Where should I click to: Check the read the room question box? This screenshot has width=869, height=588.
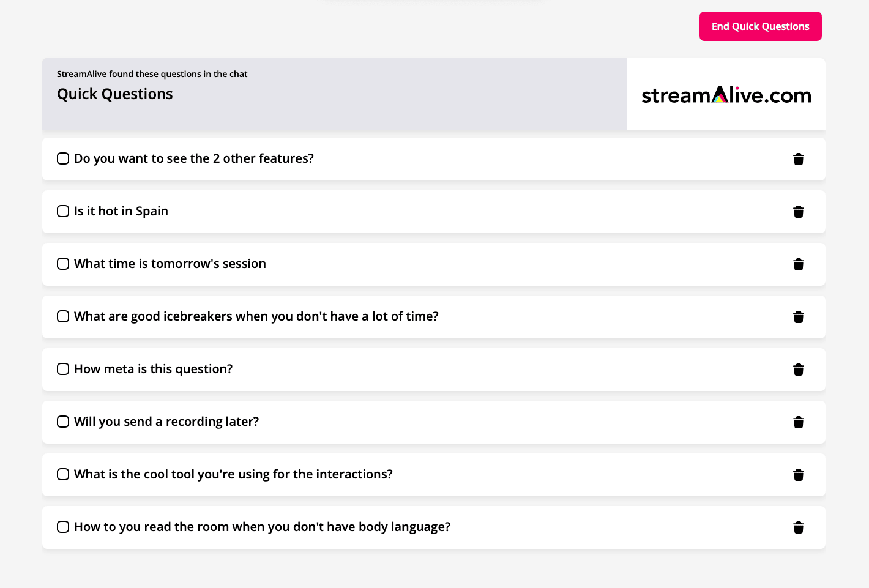click(63, 527)
